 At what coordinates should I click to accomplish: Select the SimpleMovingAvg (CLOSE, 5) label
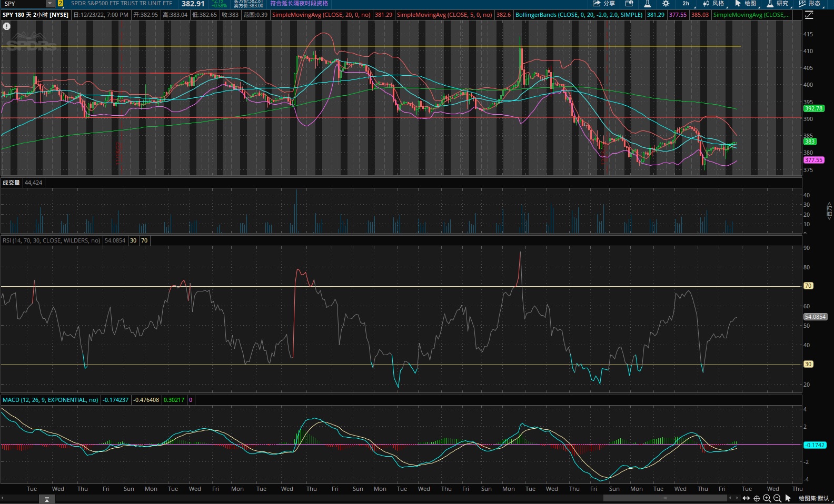[444, 15]
